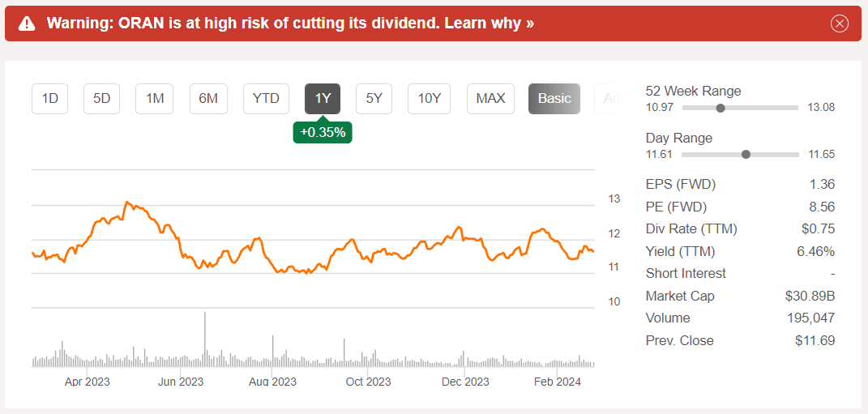Click EPS value 1.36
868x414 pixels.
[823, 184]
